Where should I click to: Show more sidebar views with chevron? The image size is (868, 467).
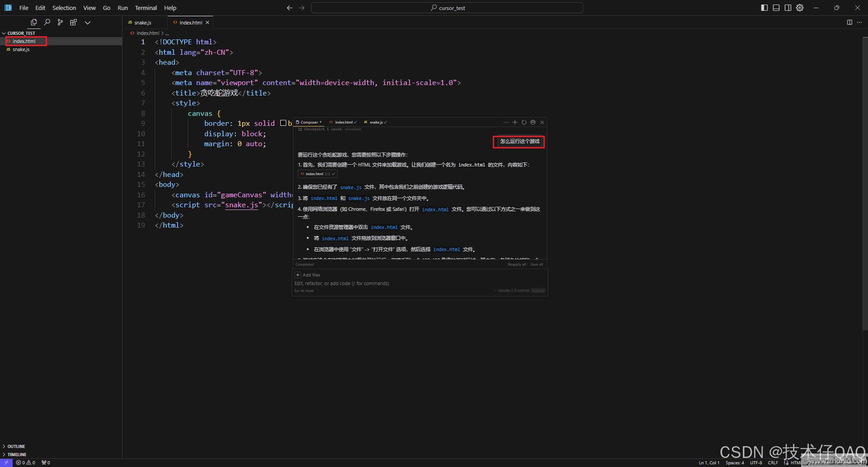pyautogui.click(x=88, y=22)
